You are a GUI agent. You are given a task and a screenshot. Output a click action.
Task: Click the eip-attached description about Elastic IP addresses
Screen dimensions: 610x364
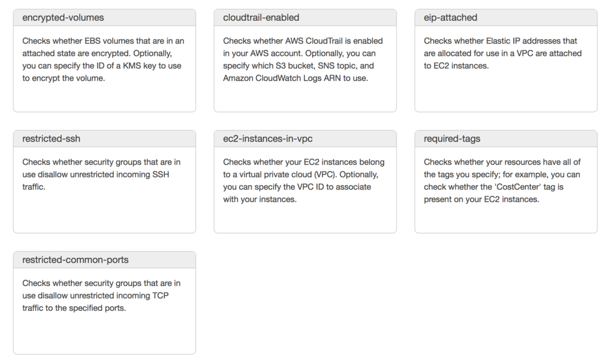pyautogui.click(x=503, y=53)
